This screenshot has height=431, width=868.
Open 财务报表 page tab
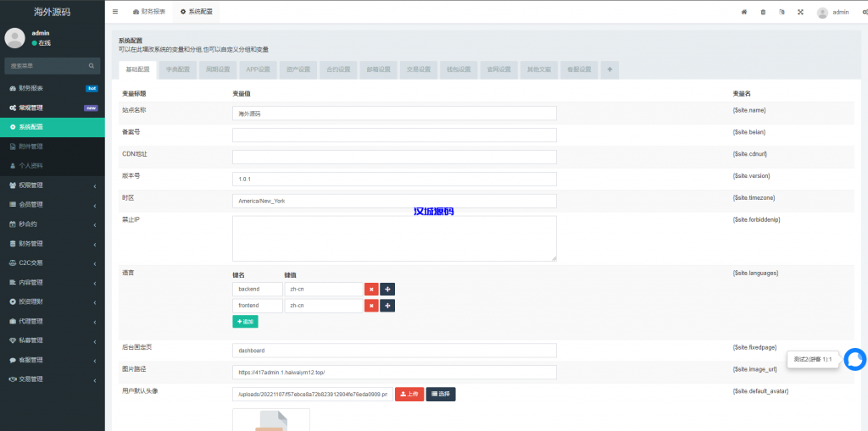point(148,12)
